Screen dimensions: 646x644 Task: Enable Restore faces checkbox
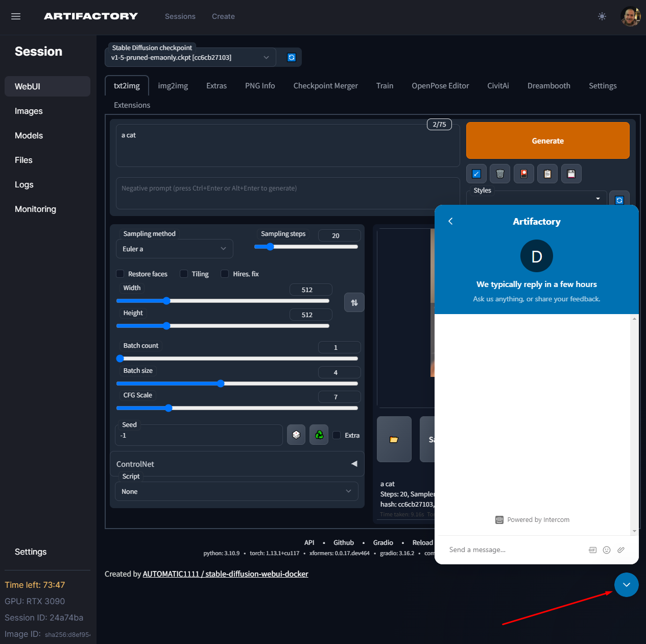(120, 274)
